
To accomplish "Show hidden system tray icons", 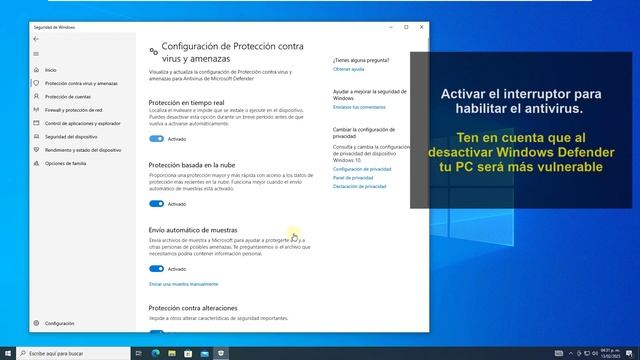I will (571, 353).
